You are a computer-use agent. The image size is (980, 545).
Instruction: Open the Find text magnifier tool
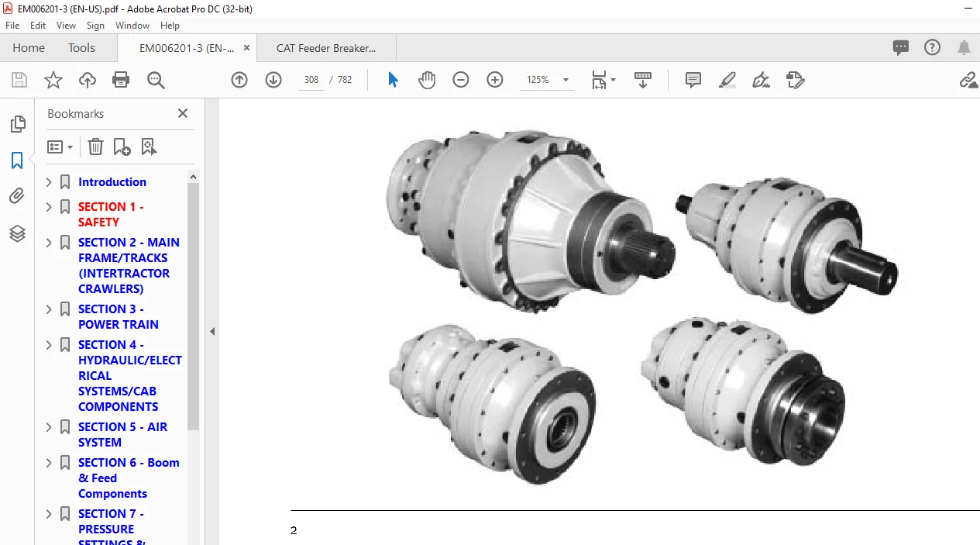click(x=156, y=80)
